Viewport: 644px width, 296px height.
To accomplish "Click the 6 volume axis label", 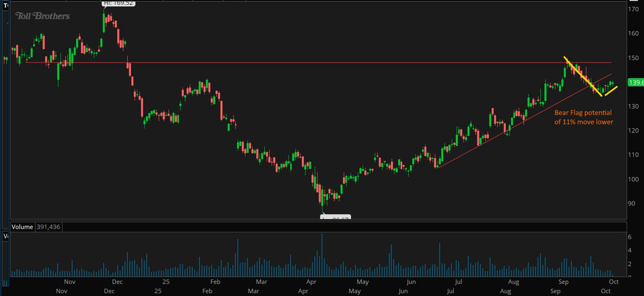I will click(x=630, y=237).
